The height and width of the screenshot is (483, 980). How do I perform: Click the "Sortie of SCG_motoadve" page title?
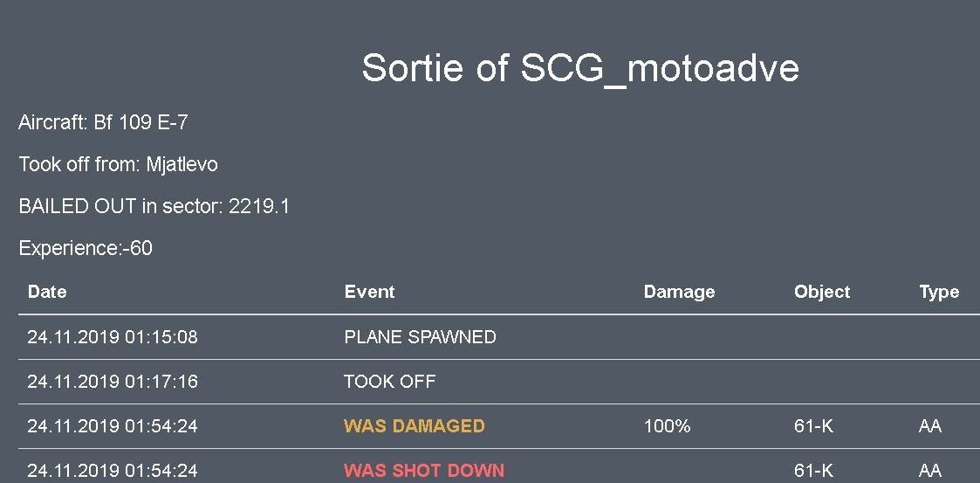pyautogui.click(x=580, y=68)
